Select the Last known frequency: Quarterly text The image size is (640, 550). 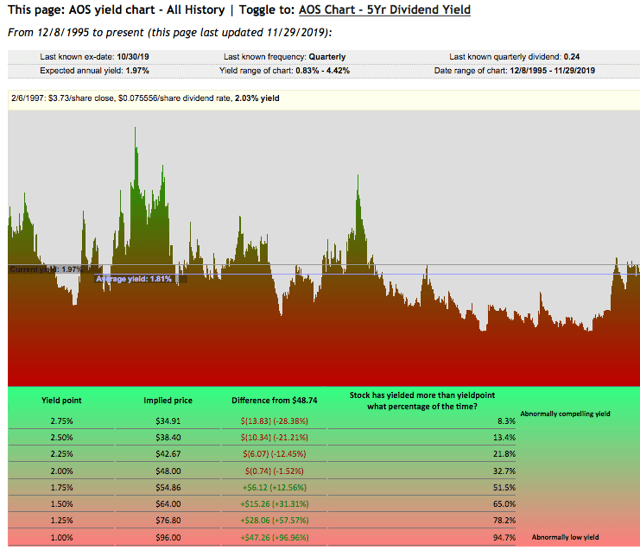(x=284, y=57)
